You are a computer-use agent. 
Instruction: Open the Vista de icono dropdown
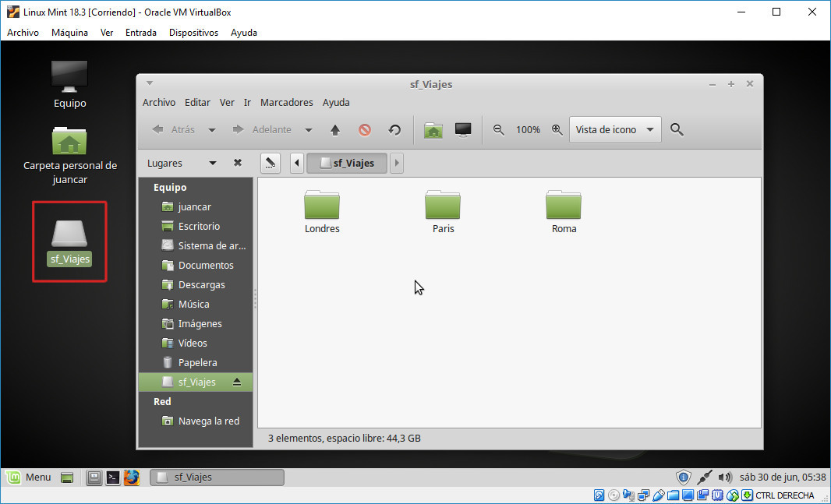615,130
